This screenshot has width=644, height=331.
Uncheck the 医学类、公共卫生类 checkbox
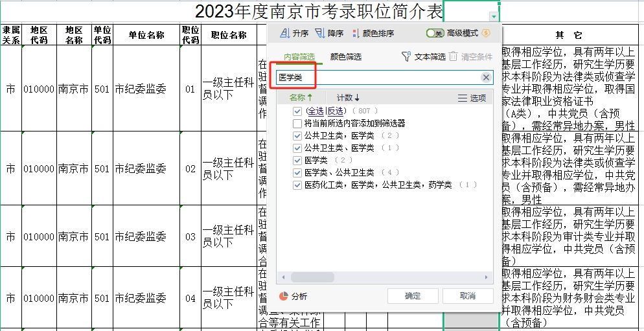click(297, 172)
